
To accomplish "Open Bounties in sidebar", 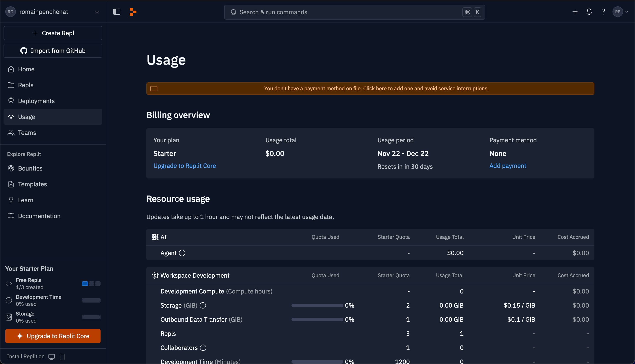I will (x=53, y=168).
